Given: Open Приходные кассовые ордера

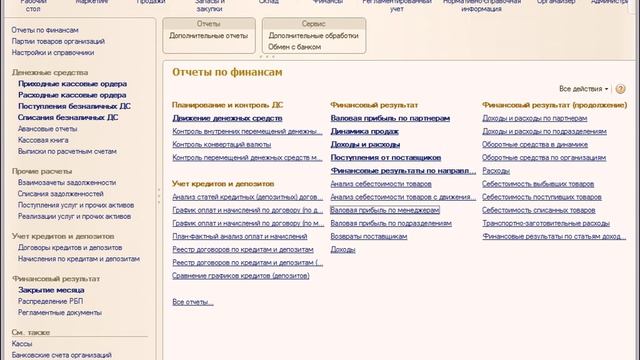Looking at the screenshot, I should pos(72,84).
